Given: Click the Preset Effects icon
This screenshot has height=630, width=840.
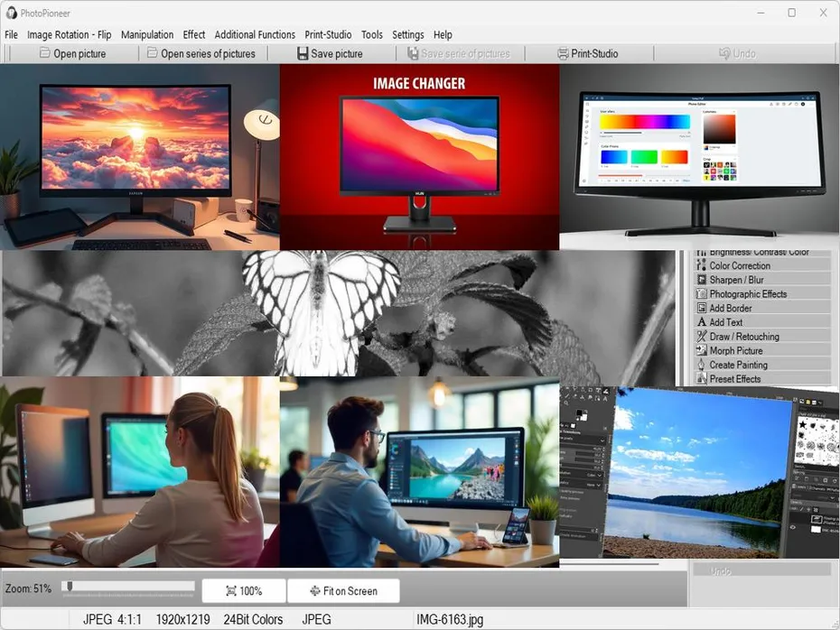Looking at the screenshot, I should tap(701, 379).
